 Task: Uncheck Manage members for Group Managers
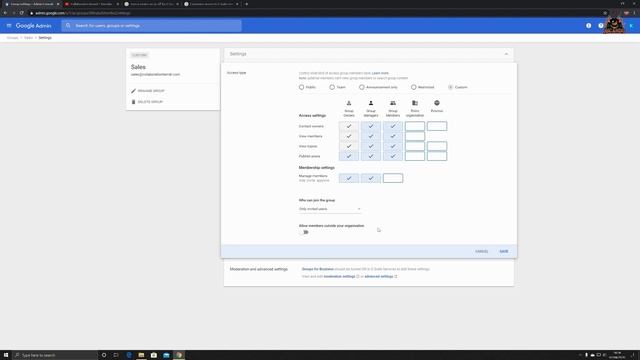(x=371, y=178)
